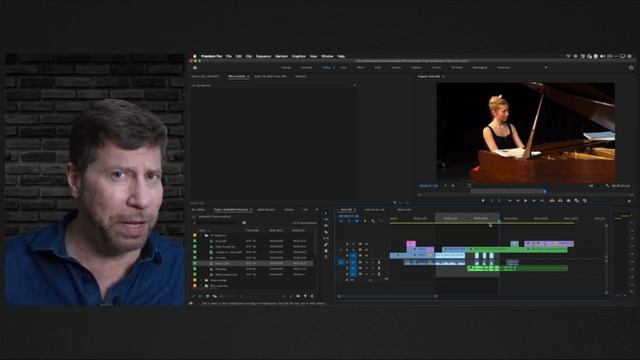Click Go to Out in Program monitor
640x360 pixels.
pyautogui.click(x=542, y=201)
